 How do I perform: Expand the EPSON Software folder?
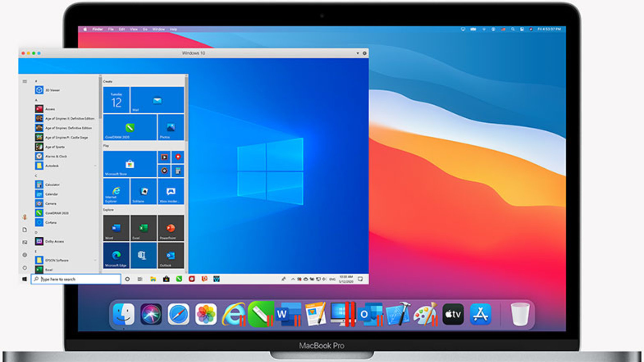(65, 260)
